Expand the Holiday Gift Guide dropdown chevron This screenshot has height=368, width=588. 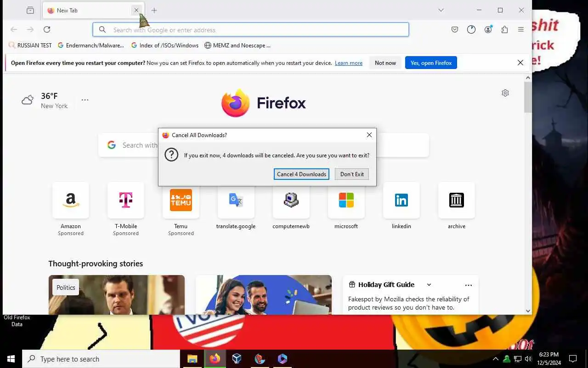click(x=429, y=285)
